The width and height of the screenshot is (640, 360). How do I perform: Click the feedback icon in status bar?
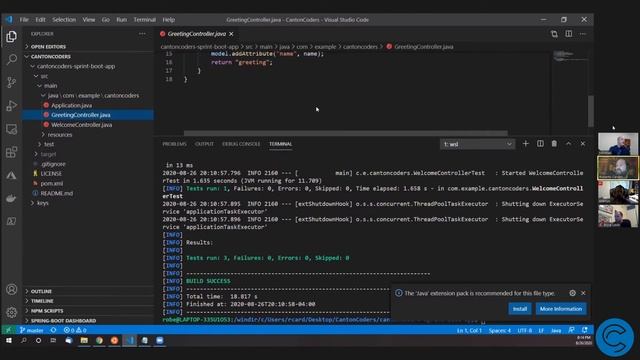(571, 330)
